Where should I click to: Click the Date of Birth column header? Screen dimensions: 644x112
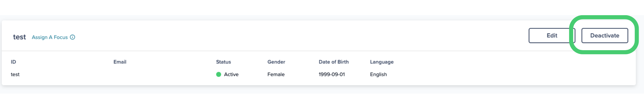click(x=333, y=62)
